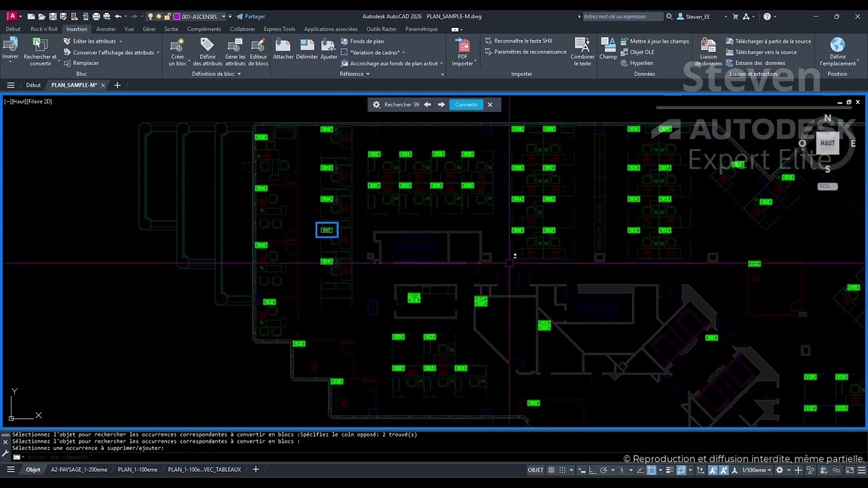Click the Hyperlien tool
Viewport: 868px width, 488px height.
(636, 63)
